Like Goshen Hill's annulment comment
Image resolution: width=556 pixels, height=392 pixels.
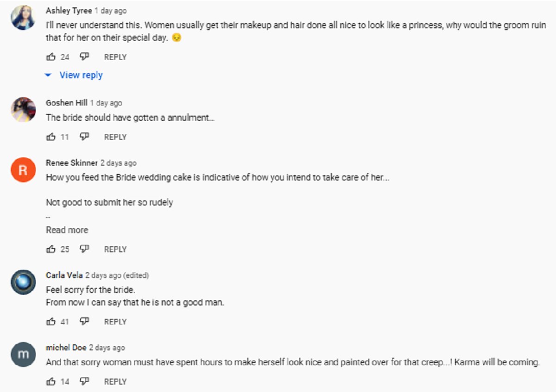coord(51,137)
